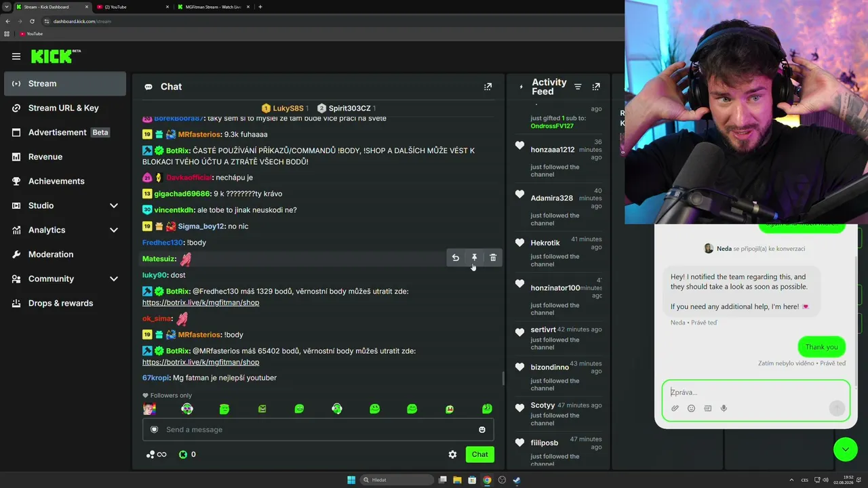Click the shield icon in message box

coord(154,430)
